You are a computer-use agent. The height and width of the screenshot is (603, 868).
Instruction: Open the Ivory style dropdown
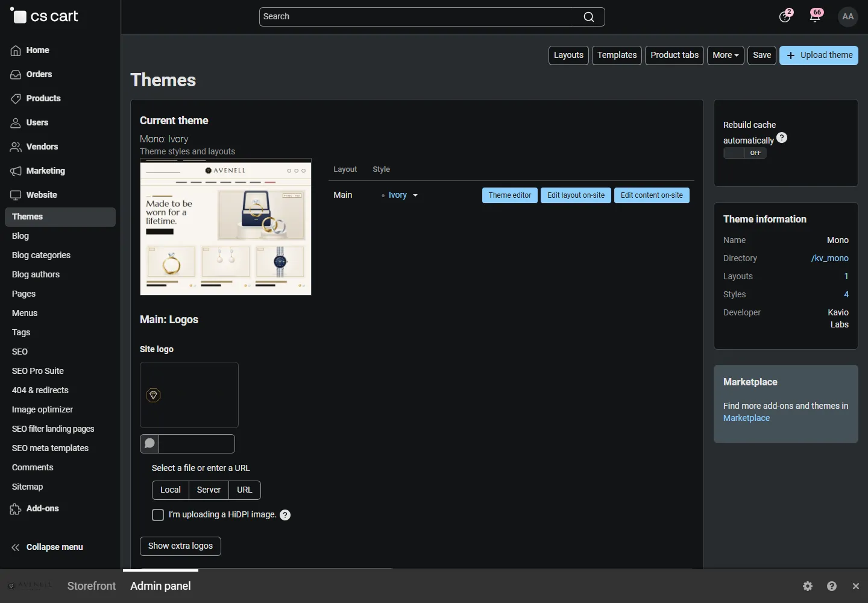tap(403, 195)
